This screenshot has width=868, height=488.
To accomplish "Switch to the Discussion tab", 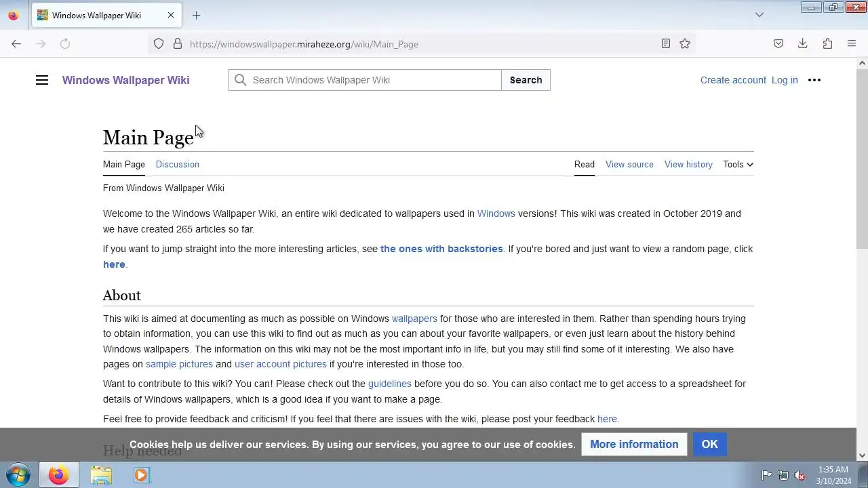I will coord(177,164).
